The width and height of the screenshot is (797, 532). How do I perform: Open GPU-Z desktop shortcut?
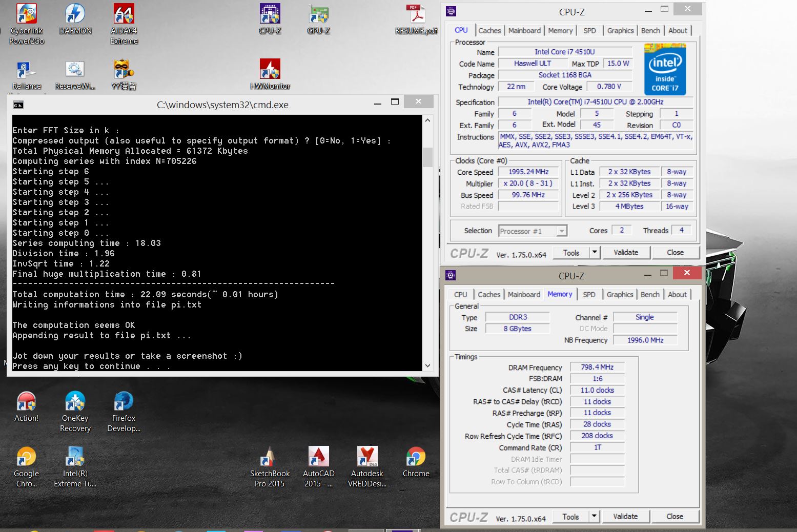318,19
